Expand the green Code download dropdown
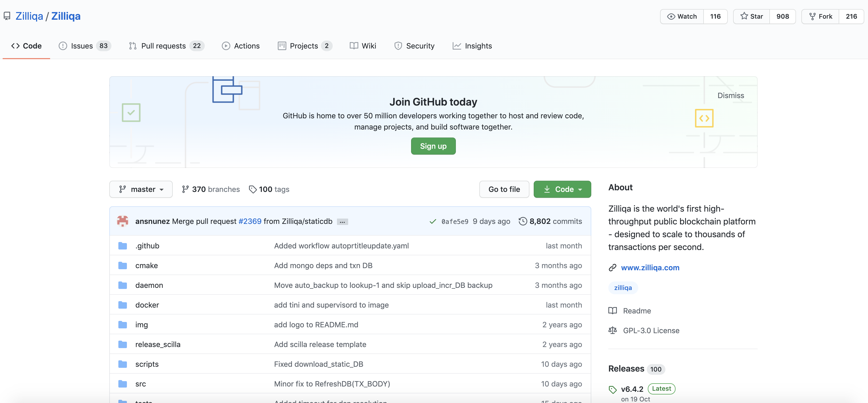 tap(562, 189)
